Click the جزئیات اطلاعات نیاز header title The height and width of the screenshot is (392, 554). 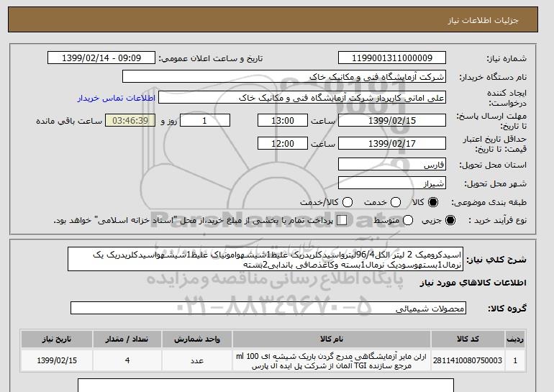tap(483, 20)
